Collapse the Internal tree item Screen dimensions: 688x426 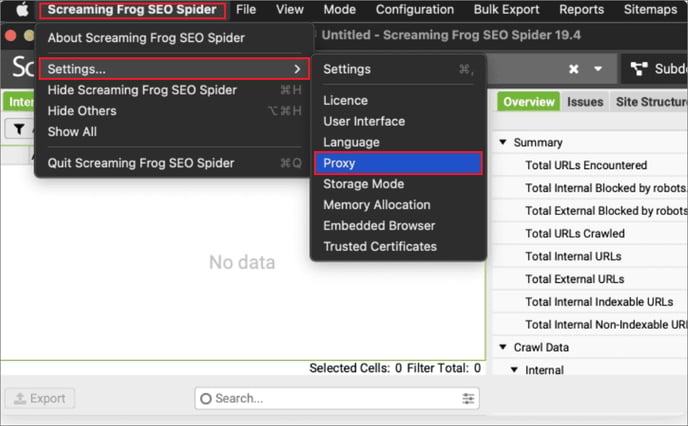(515, 370)
